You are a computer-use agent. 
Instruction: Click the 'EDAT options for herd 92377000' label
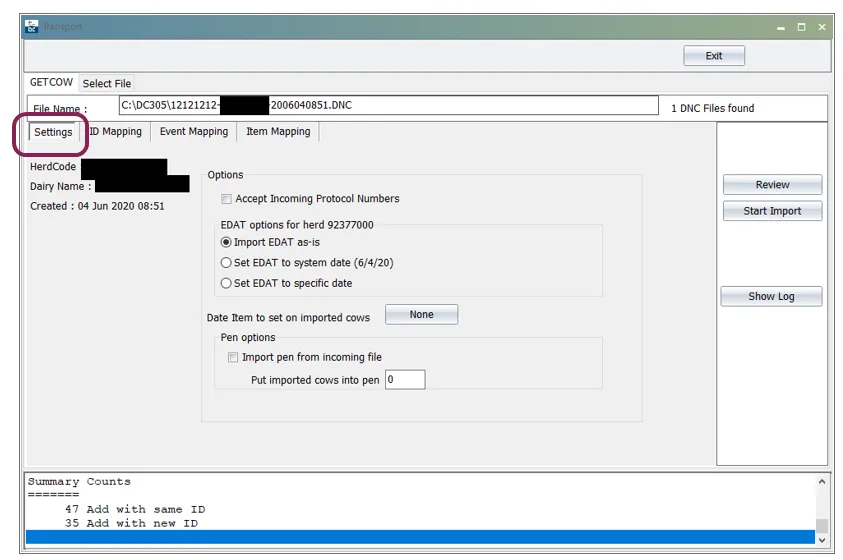pos(297,225)
